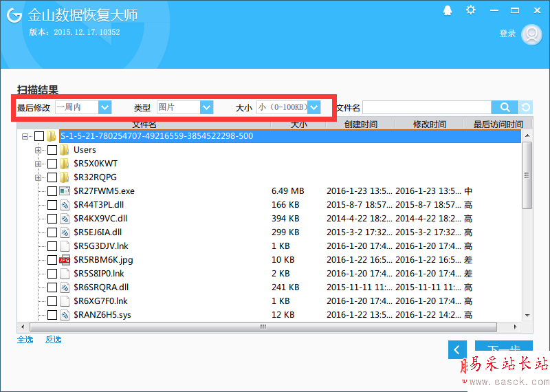
Task: Tick checkbox for $RANZ6H5.sys
Action: point(52,315)
